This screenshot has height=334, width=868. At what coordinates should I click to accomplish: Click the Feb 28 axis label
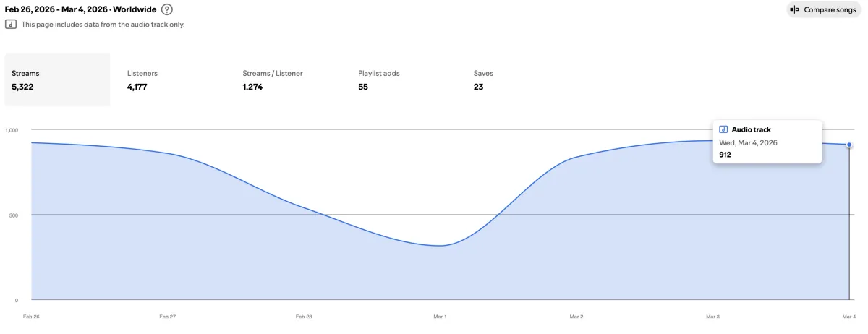point(304,317)
